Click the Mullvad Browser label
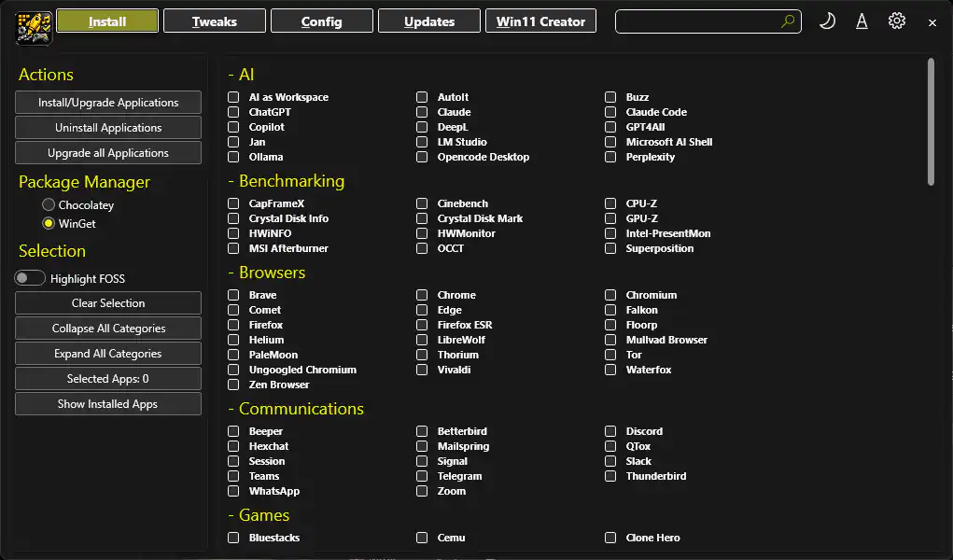Viewport: 953px width, 560px height. [x=666, y=340]
